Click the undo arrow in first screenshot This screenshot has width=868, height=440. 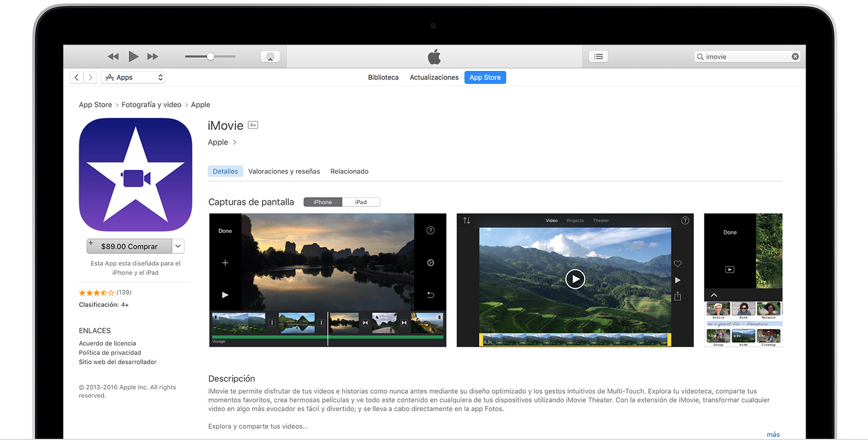coord(431,295)
